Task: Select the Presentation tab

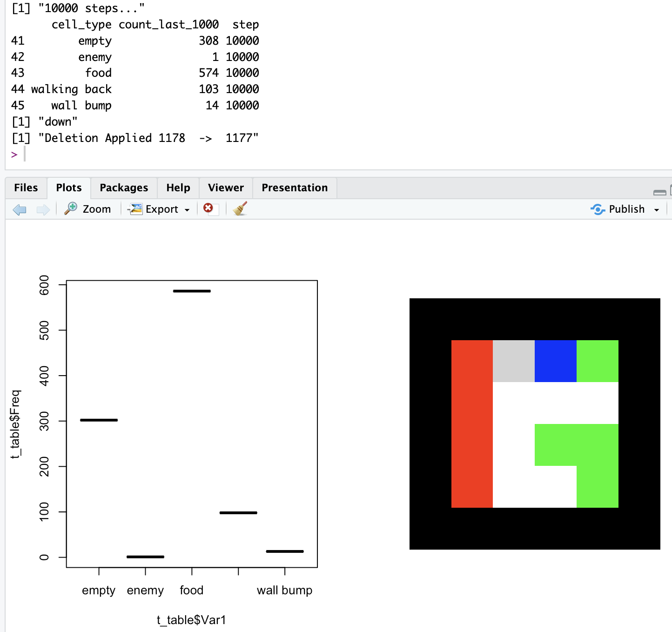Action: 295,188
